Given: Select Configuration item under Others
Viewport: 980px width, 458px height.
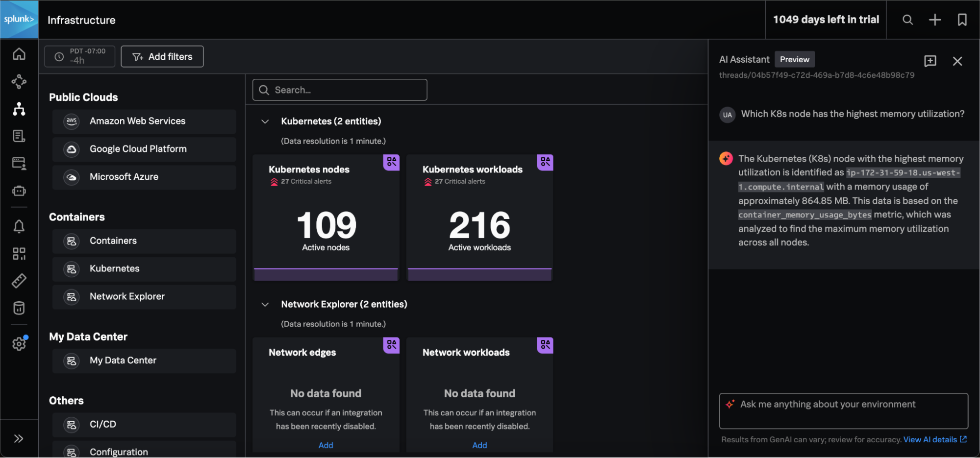Looking at the screenshot, I should 144,450.
